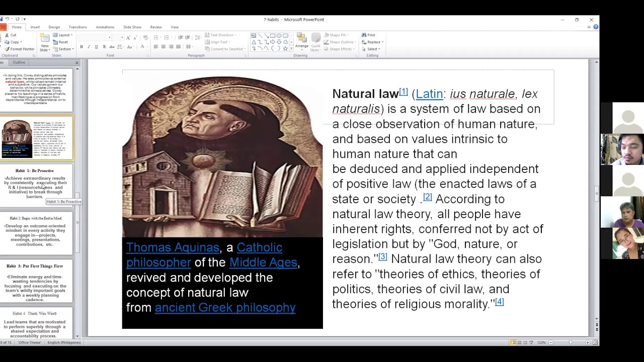Screen dimensions: 644x362
Task: Zoom out using the minus button
Action: point(550,342)
